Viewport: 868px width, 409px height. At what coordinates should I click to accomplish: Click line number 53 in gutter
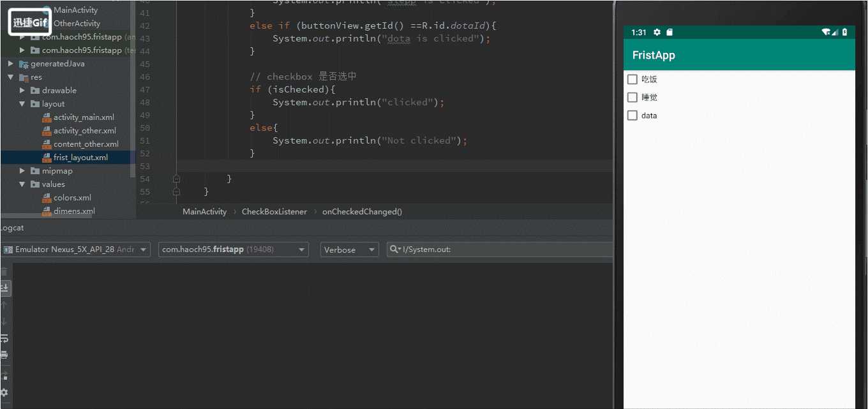pos(144,166)
